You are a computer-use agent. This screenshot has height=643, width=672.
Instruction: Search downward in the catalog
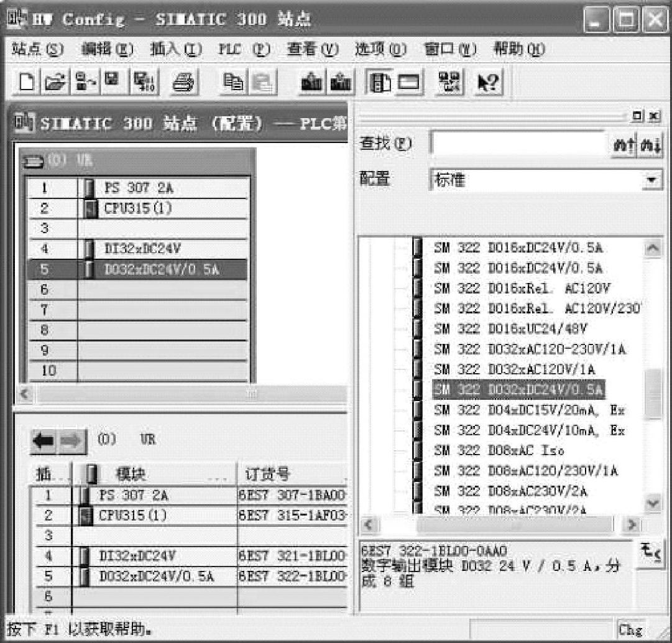(x=651, y=145)
